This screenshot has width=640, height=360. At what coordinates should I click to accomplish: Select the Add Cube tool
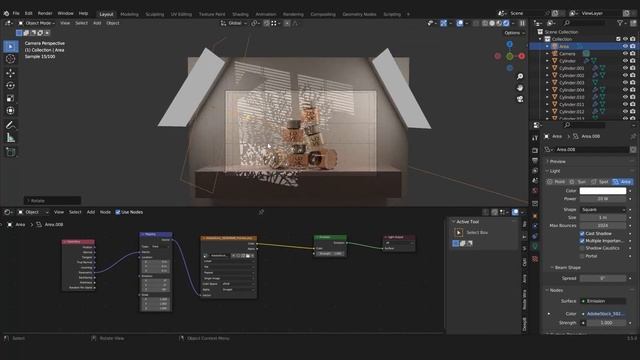click(x=11, y=152)
